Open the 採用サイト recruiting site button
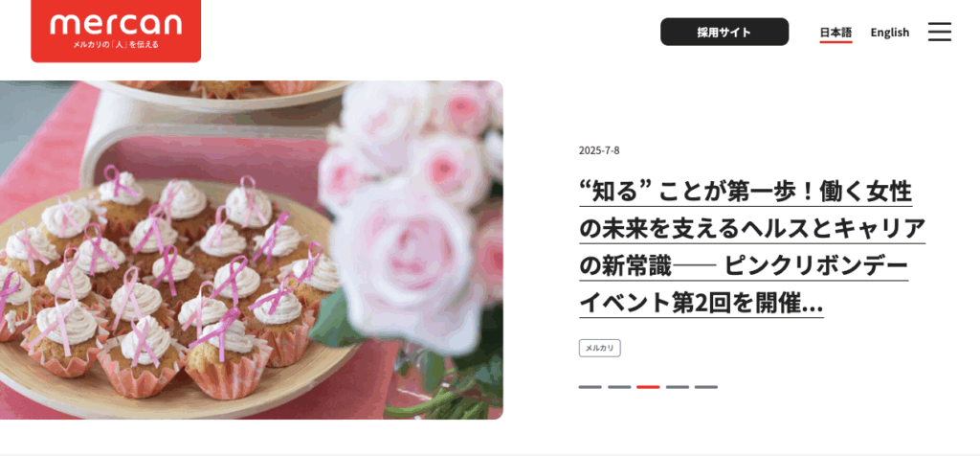Screen dimensions: 980x456 (x=724, y=32)
